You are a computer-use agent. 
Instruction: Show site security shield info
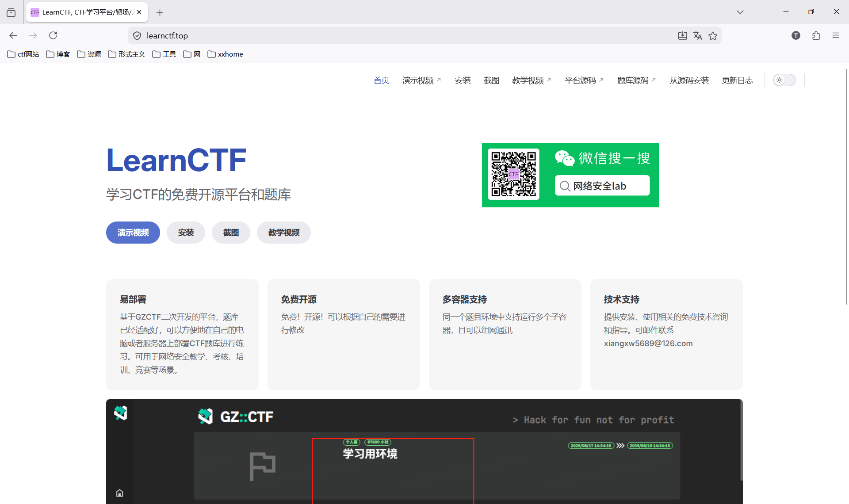tap(137, 36)
